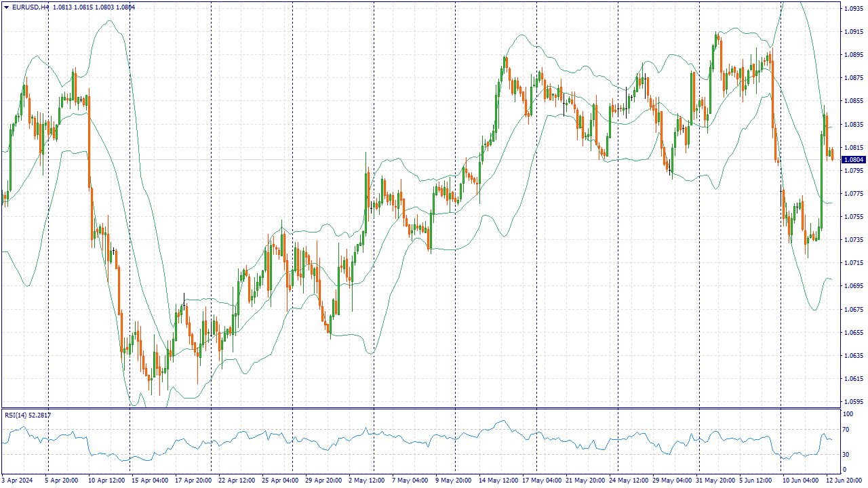The image size is (868, 488).
Task: Click the 3 Apr 2024 date label
Action: pyautogui.click(x=17, y=481)
